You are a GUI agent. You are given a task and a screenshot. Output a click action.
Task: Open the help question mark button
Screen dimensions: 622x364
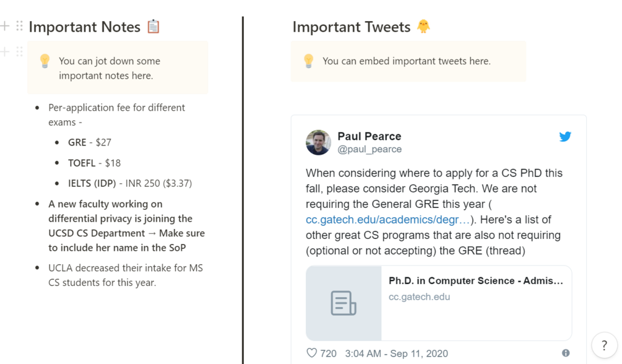[x=604, y=346]
